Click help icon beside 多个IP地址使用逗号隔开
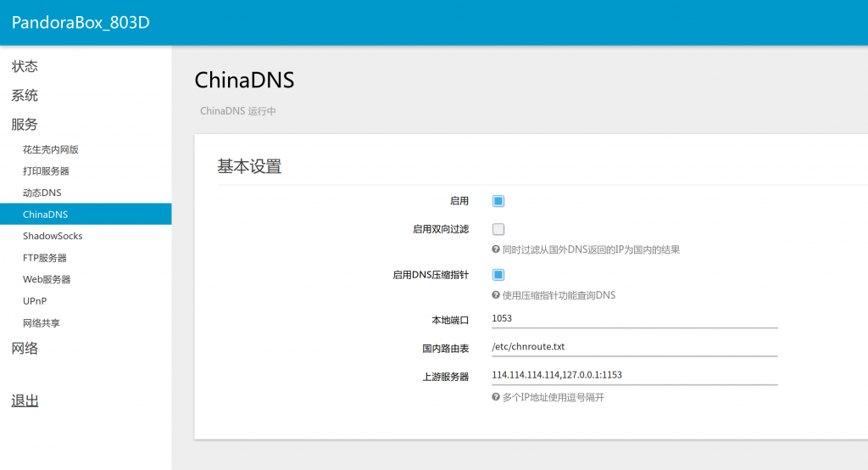The width and height of the screenshot is (868, 470). tap(496, 397)
